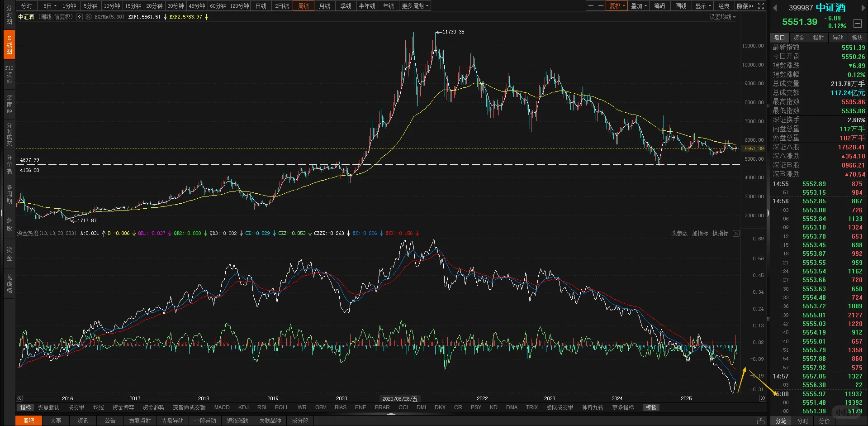
Task: Go to previous stock with left arrow
Action: tap(774, 8)
